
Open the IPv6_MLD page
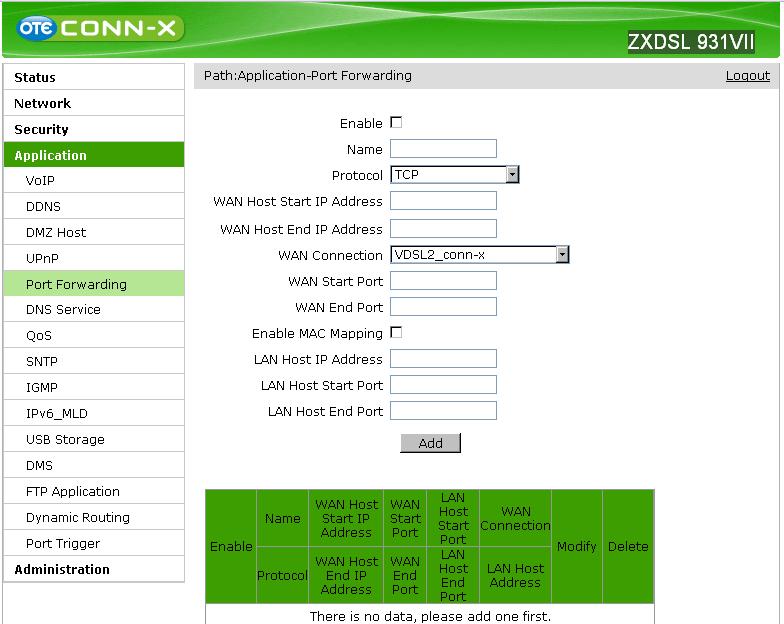click(94, 414)
